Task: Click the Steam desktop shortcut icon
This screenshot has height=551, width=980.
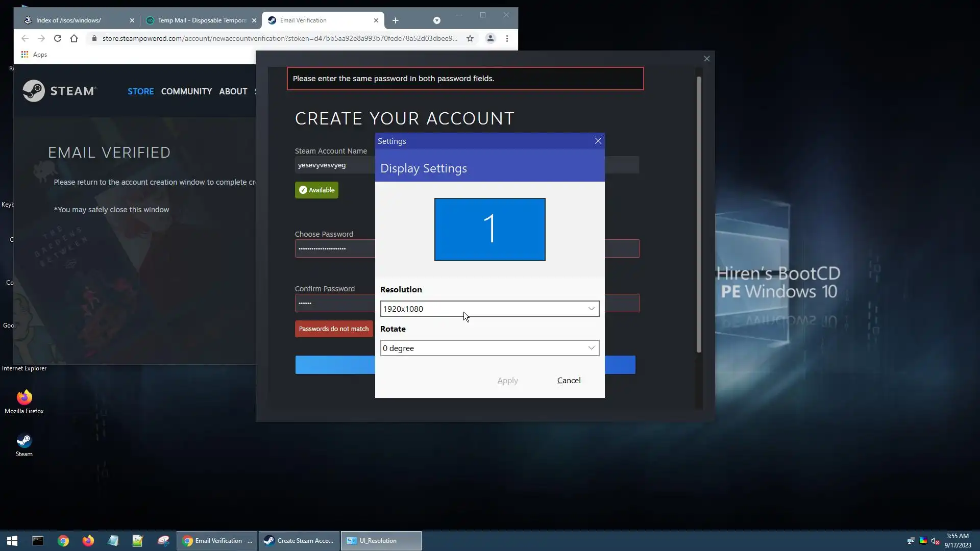Action: coord(24,442)
